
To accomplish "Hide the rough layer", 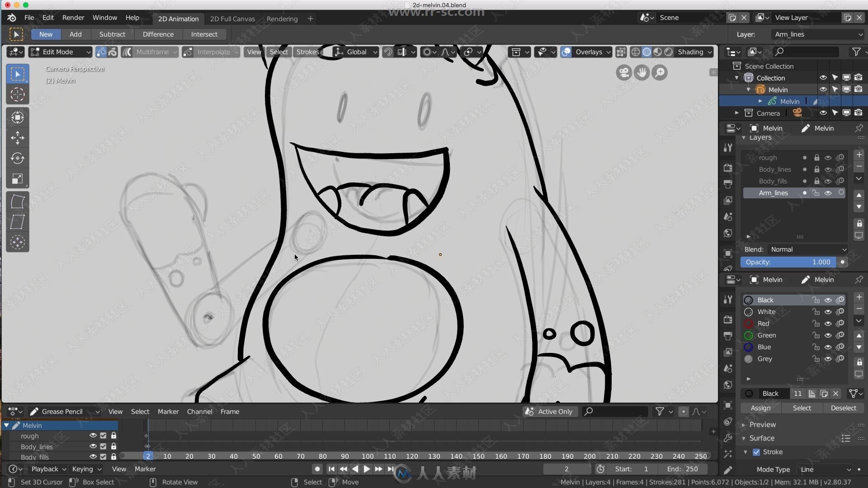I will click(x=828, y=157).
